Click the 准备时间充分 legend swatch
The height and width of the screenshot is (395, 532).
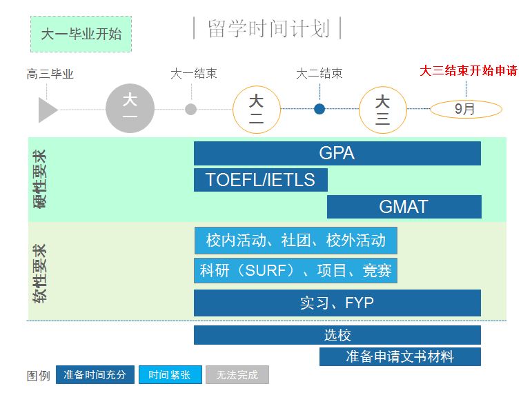pos(95,374)
